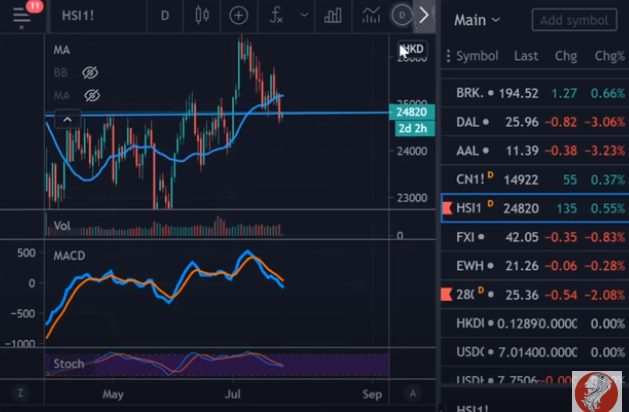Add a compare symbol with plus icon
The height and width of the screenshot is (412, 629).
pos(239,16)
